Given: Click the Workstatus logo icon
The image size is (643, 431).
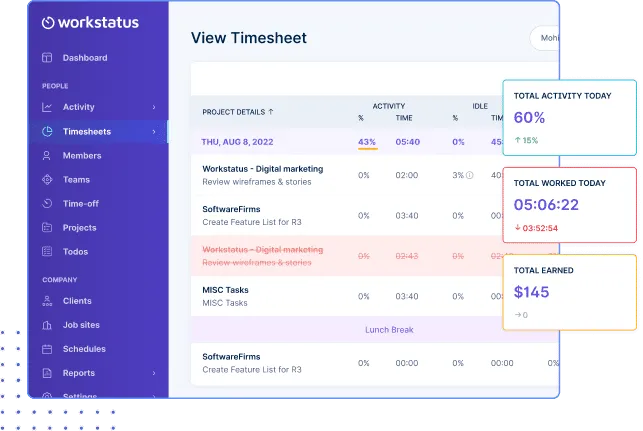Looking at the screenshot, I should 48,23.
